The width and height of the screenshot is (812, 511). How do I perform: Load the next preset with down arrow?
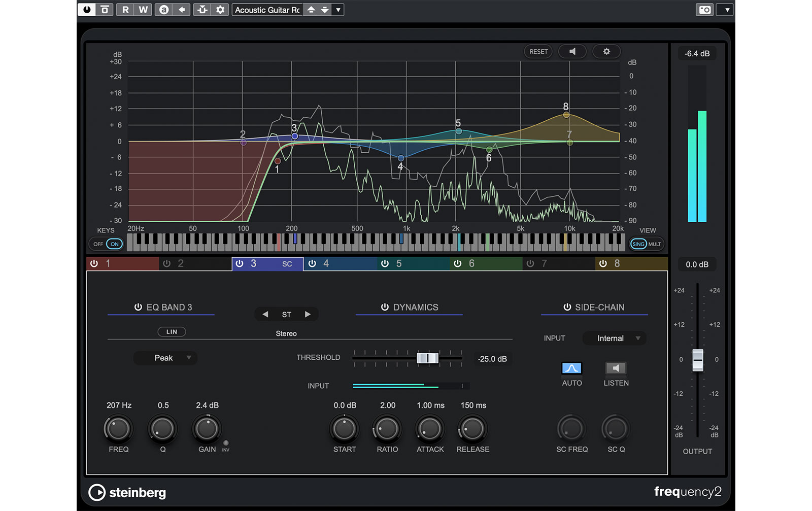tap(324, 10)
